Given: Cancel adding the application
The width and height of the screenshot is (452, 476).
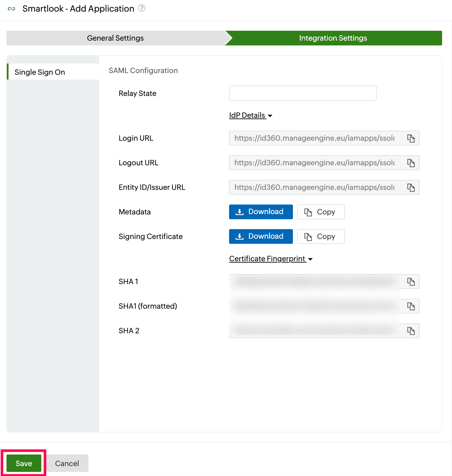Looking at the screenshot, I should (x=67, y=463).
